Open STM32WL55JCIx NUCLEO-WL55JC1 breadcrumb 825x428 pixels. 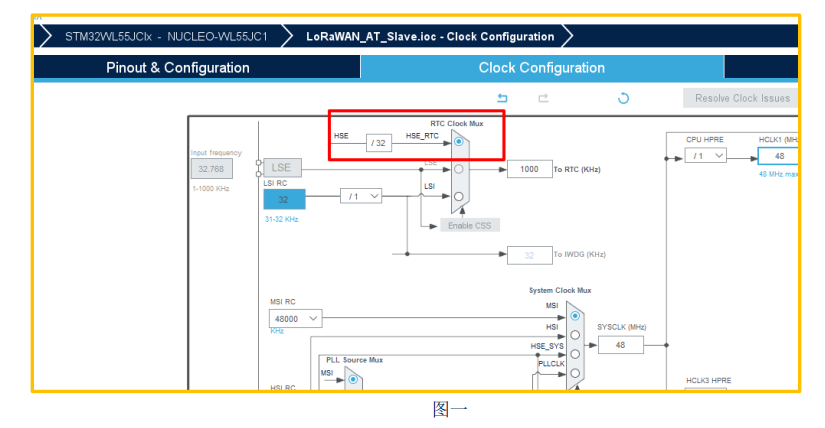[x=166, y=37]
